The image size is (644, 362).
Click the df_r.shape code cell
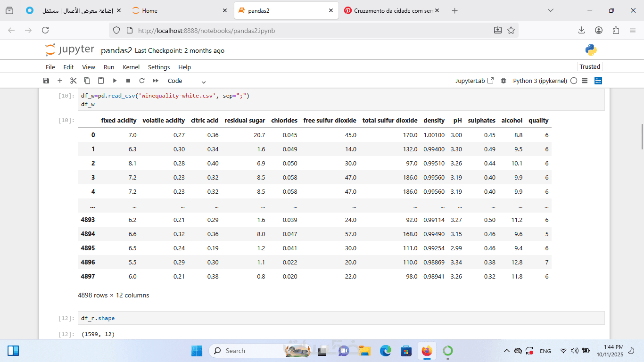point(340,318)
